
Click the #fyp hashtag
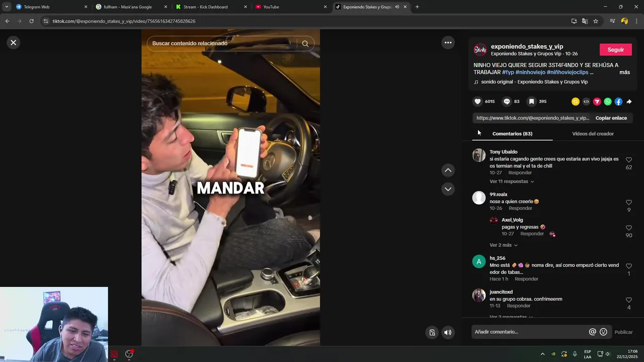pyautogui.click(x=508, y=72)
